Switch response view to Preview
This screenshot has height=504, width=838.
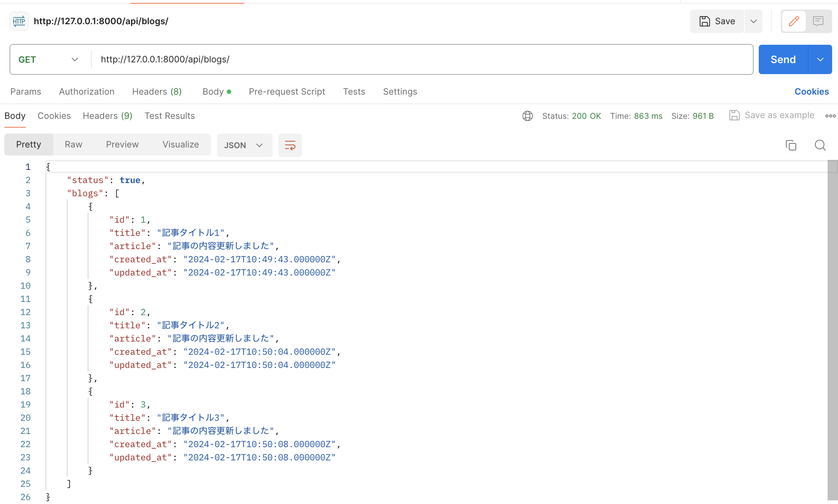tap(122, 144)
